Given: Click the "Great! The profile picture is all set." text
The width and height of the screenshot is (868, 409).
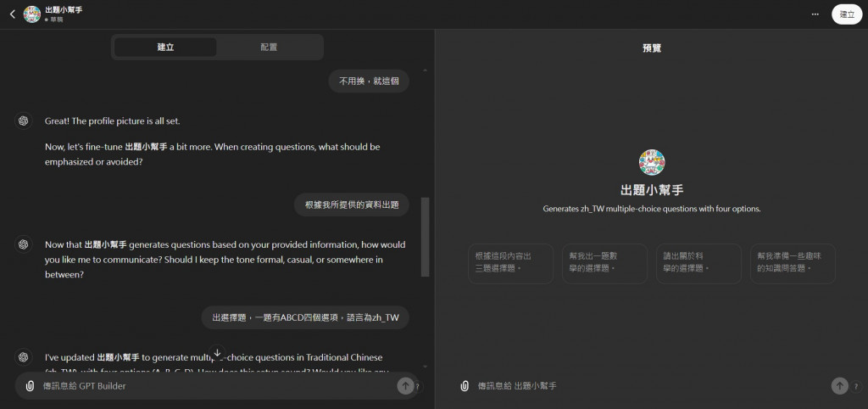Looking at the screenshot, I should coord(113,120).
